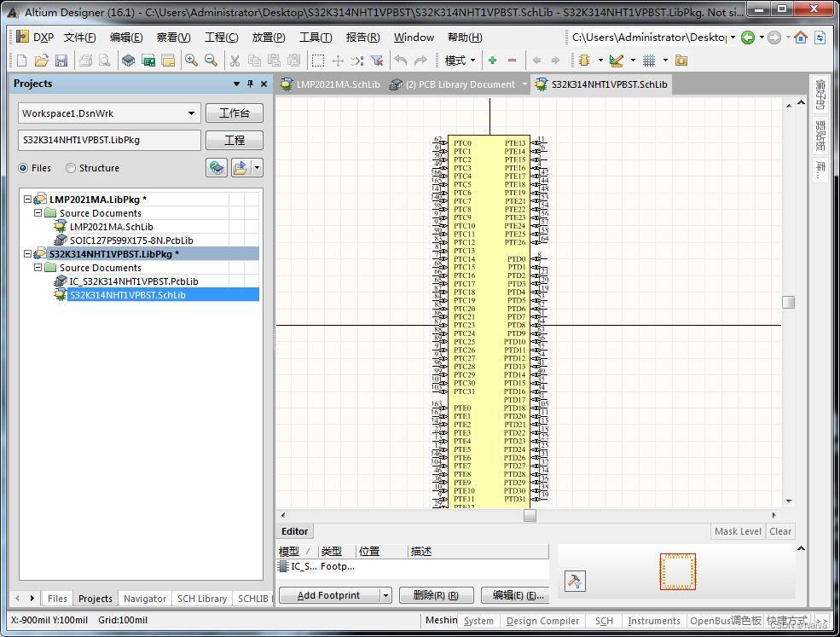Click the Mask Level button

point(738,531)
